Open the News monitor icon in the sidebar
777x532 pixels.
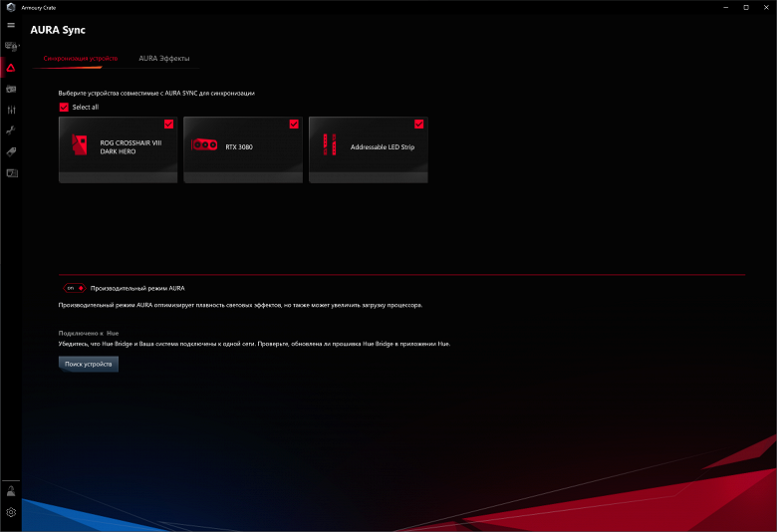click(x=12, y=173)
